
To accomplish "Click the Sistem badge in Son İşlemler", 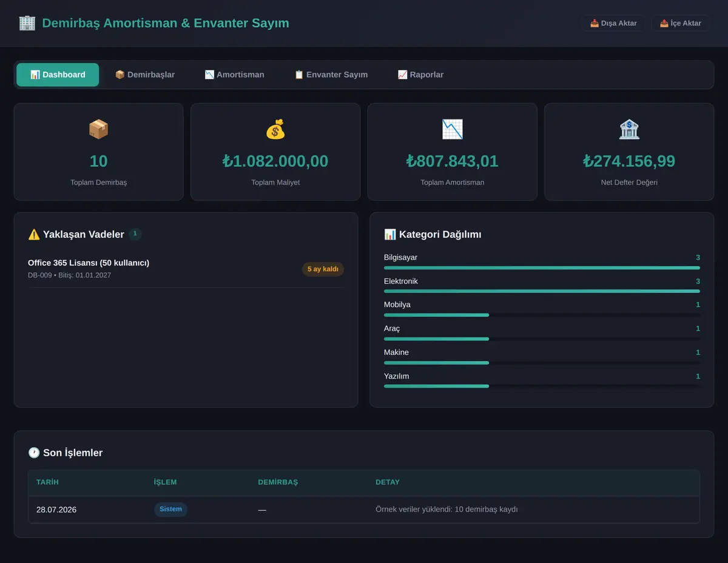I will click(x=170, y=510).
